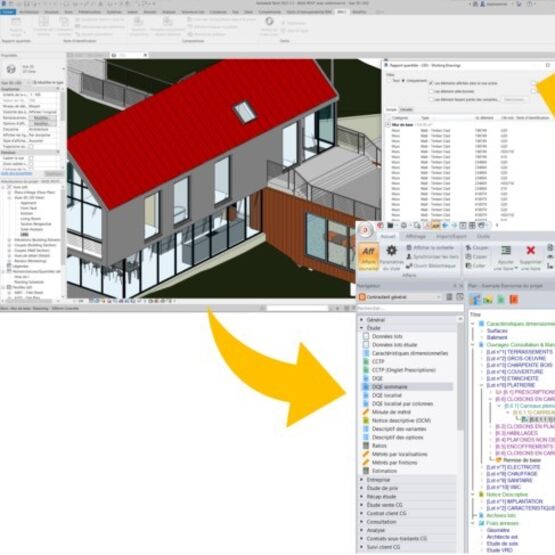Expand the Analyse section

tap(362, 530)
